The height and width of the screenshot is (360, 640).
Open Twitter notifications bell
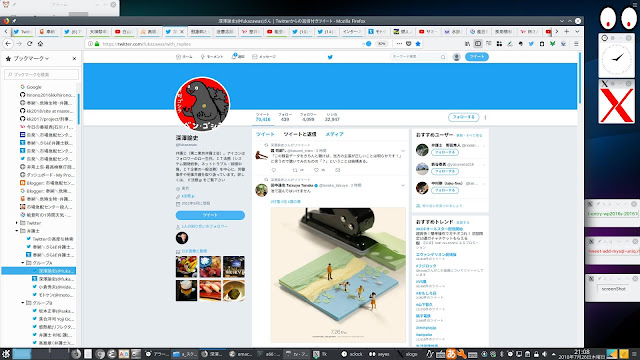(238, 57)
